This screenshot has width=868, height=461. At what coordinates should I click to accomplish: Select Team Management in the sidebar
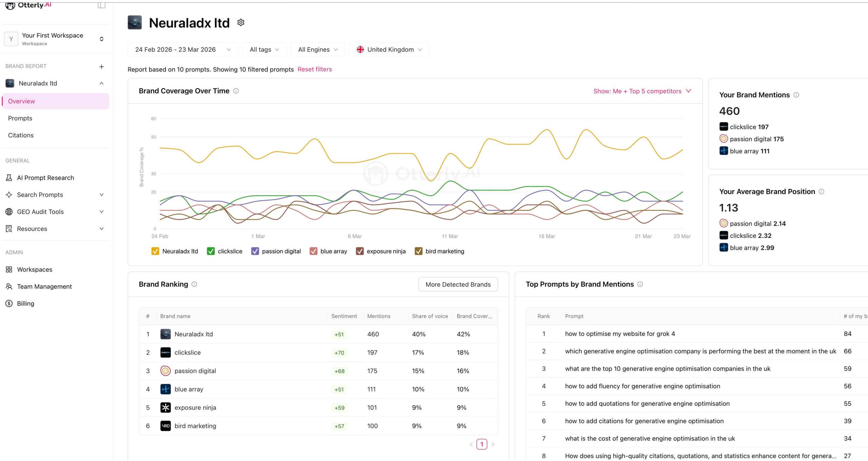pyautogui.click(x=44, y=286)
